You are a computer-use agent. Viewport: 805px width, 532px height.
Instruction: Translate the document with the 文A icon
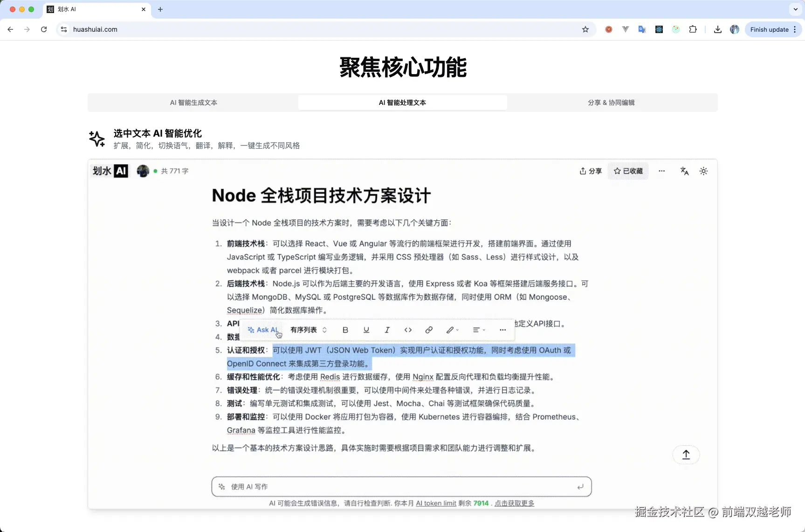(x=684, y=171)
